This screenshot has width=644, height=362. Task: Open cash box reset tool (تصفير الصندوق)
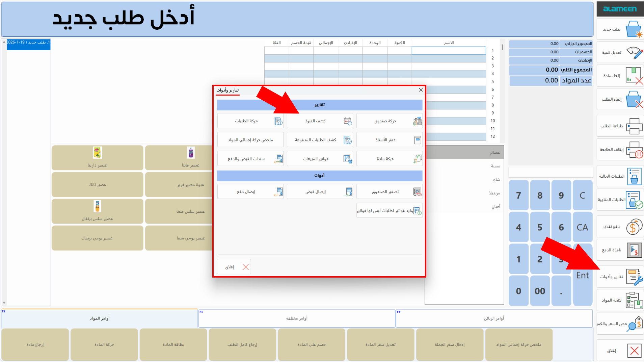point(390,192)
